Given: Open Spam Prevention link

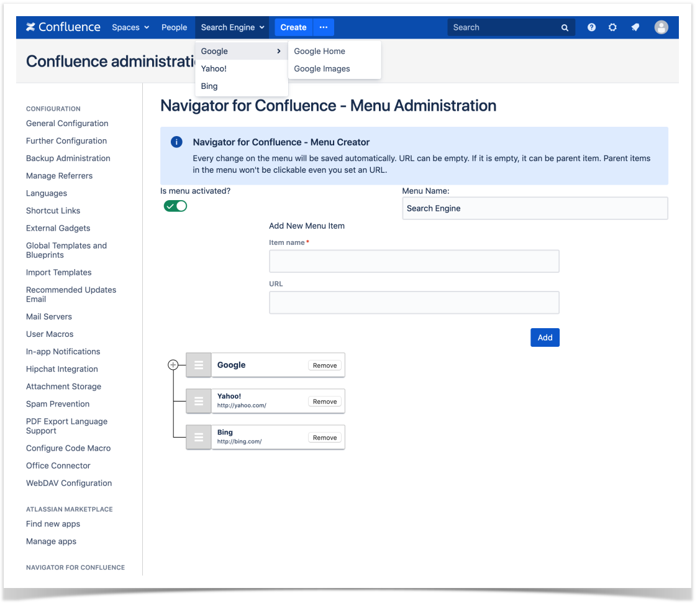Looking at the screenshot, I should tap(58, 403).
